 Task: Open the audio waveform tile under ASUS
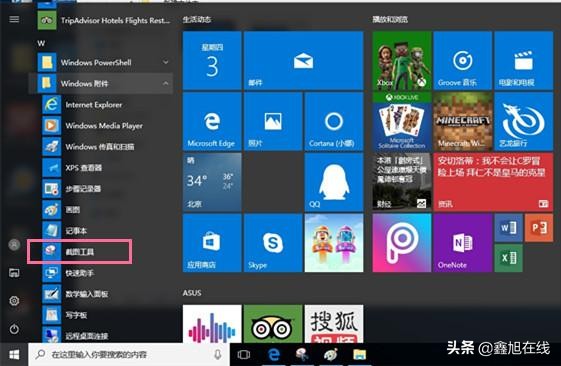pyautogui.click(x=212, y=323)
